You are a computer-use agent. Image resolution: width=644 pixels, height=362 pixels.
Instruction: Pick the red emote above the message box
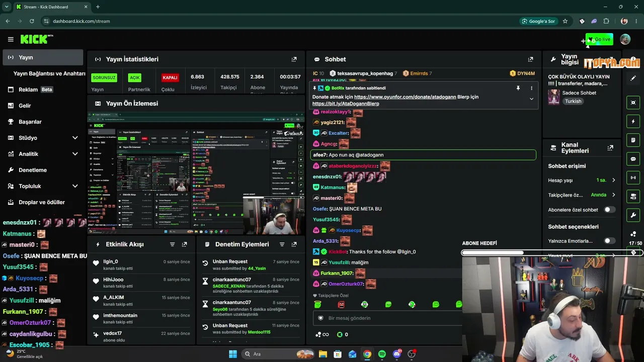(341, 305)
